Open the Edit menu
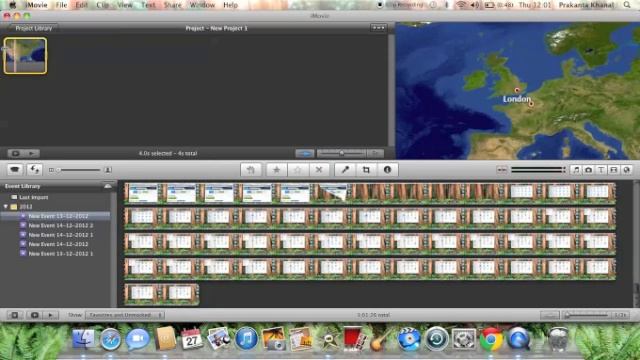 point(82,5)
